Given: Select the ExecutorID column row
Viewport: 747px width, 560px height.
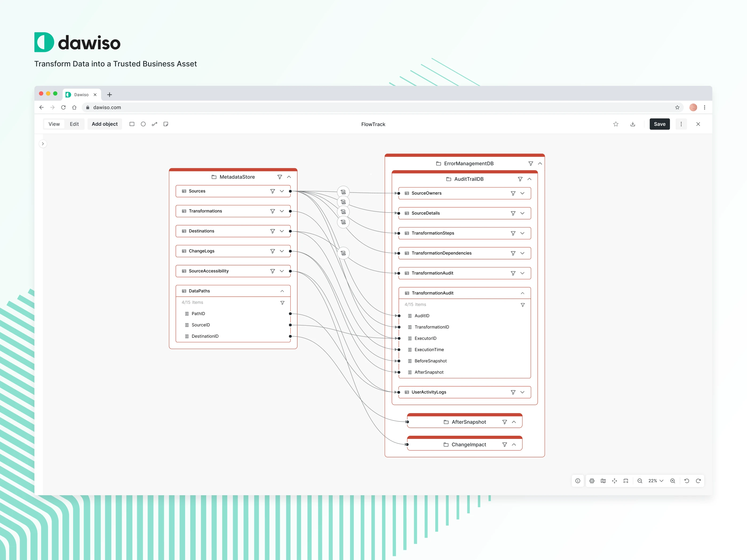Looking at the screenshot, I should [425, 338].
